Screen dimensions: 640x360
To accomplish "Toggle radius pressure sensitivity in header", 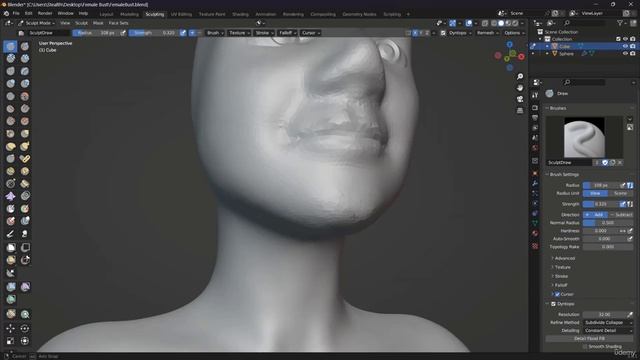I will [123, 33].
